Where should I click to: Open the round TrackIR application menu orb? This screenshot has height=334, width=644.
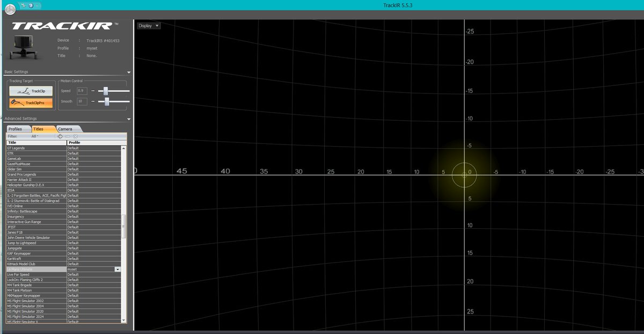10,9
